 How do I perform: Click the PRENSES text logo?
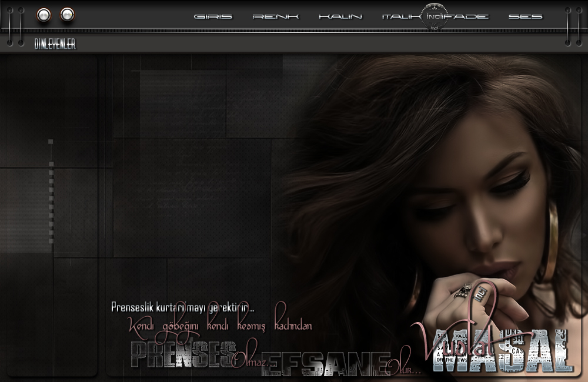click(x=179, y=354)
